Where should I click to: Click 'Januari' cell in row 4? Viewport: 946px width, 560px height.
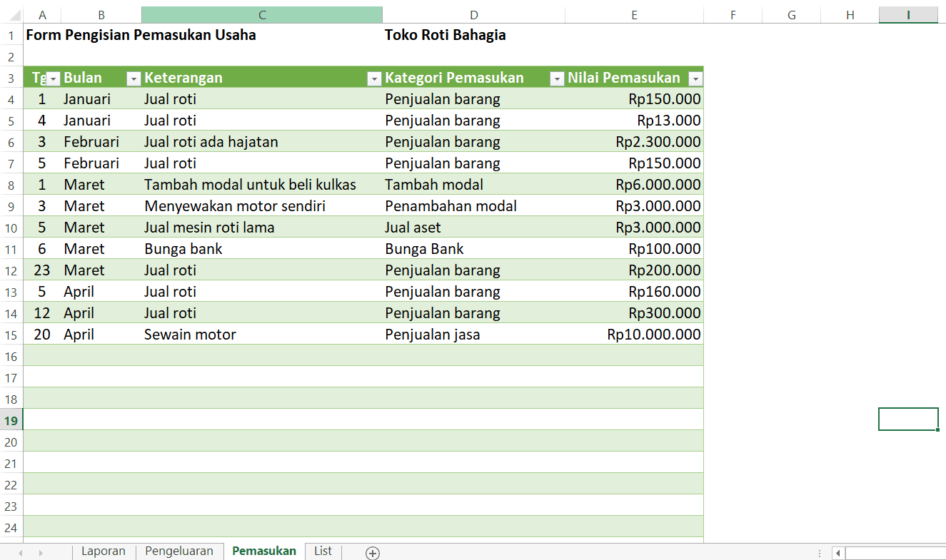[x=101, y=99]
